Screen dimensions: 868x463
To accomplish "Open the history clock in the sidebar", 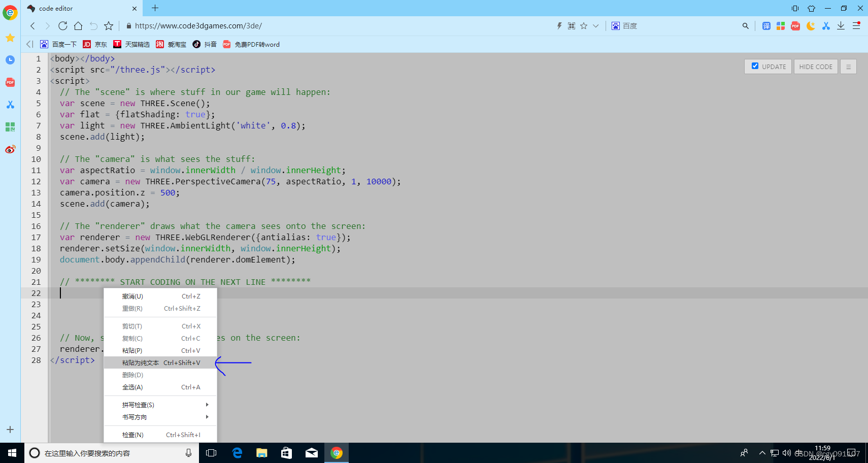I will coord(10,60).
